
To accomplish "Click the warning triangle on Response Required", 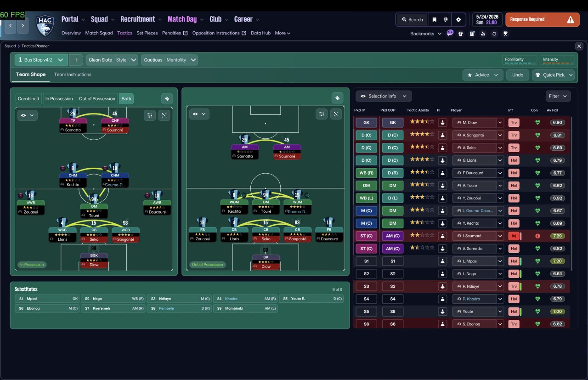I will pyautogui.click(x=571, y=20).
